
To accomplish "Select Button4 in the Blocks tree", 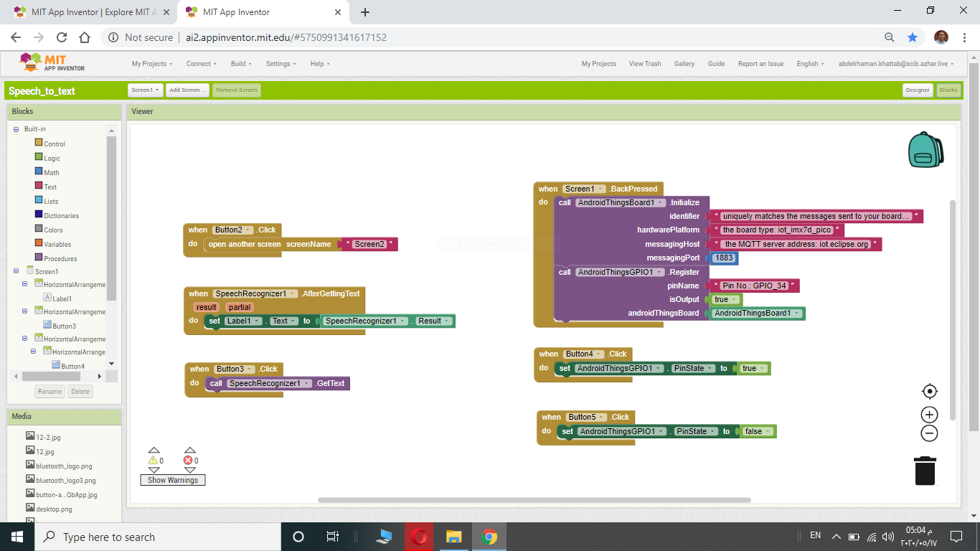I will click(72, 366).
